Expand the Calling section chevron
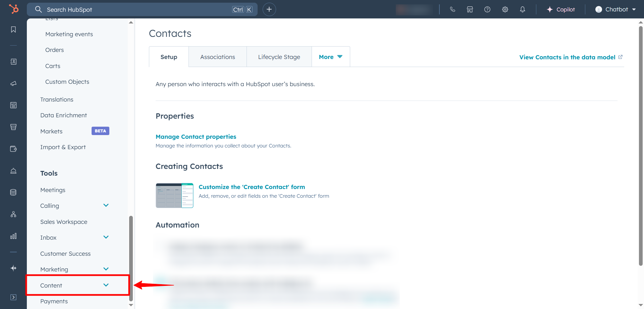 (x=106, y=205)
